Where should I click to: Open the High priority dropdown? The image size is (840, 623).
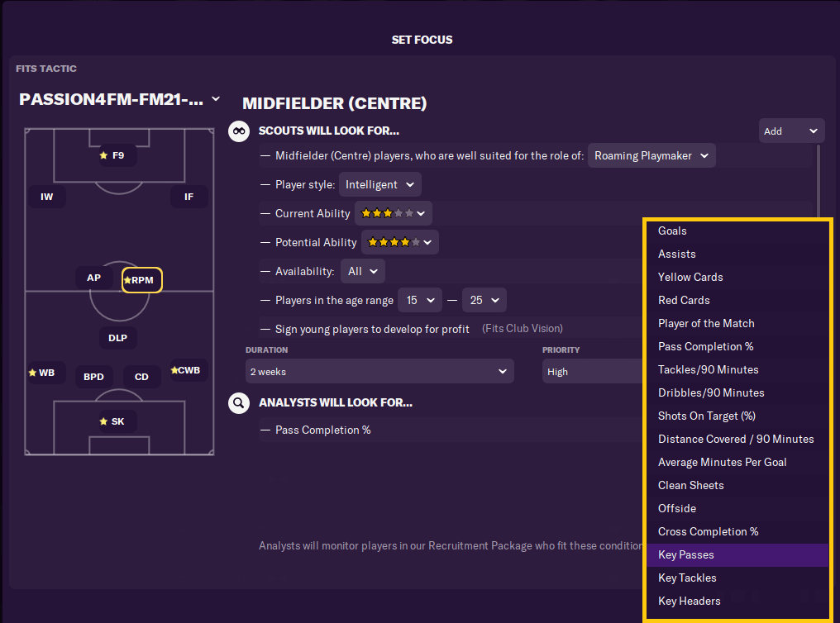tap(593, 372)
